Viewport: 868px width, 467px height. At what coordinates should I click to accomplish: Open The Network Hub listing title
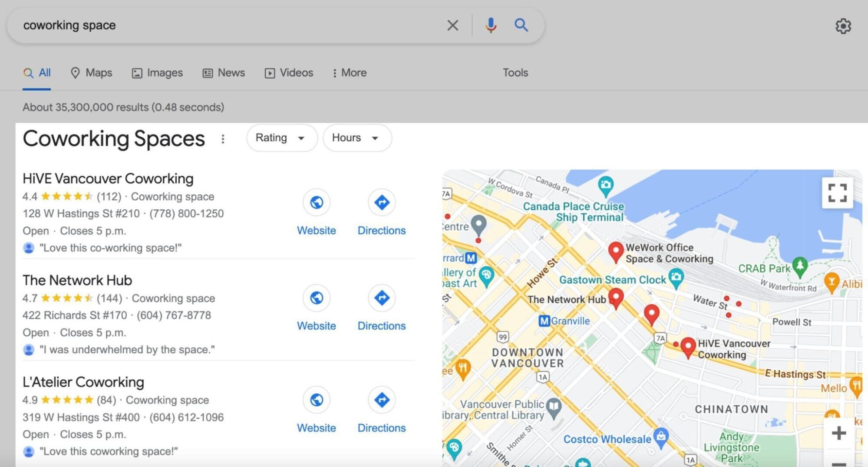(x=77, y=280)
